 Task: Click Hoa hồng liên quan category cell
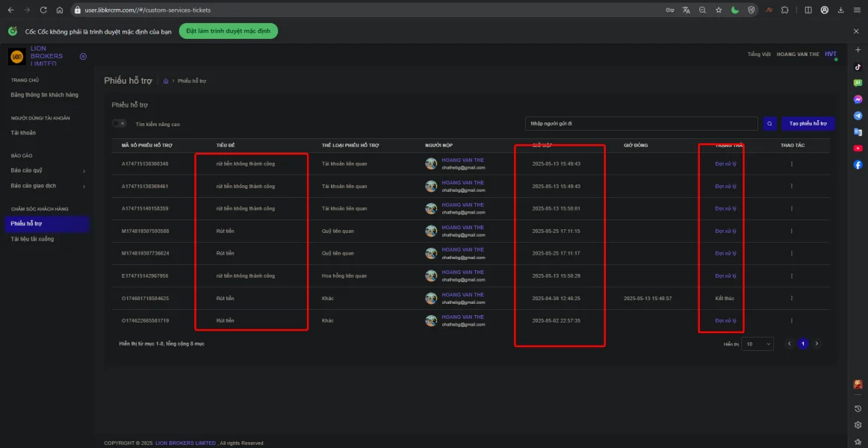coord(344,276)
